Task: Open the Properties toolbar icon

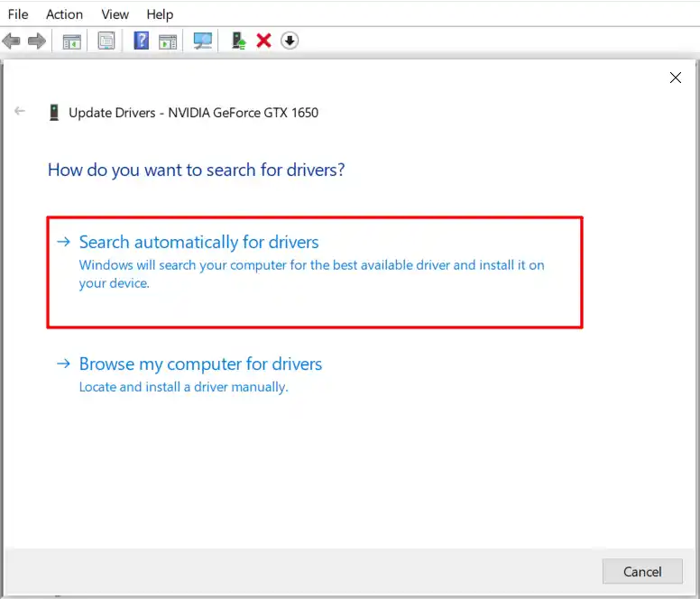Action: [x=106, y=41]
